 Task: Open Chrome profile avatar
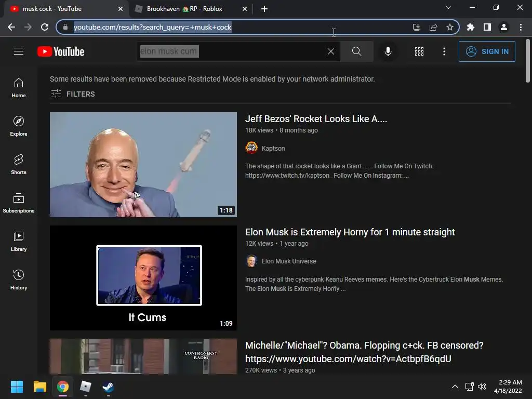click(504, 27)
